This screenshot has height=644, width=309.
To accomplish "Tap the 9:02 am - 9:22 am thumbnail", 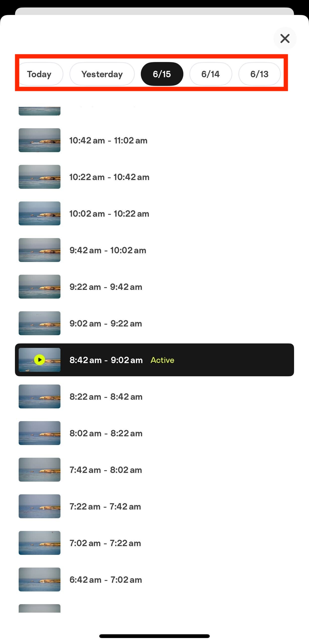I will [x=40, y=323].
